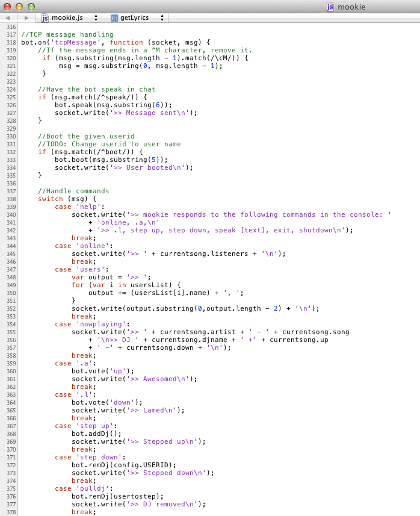The height and width of the screenshot is (516, 420).
Task: Click the '//TCP message handling' comment
Action: (x=67, y=34)
